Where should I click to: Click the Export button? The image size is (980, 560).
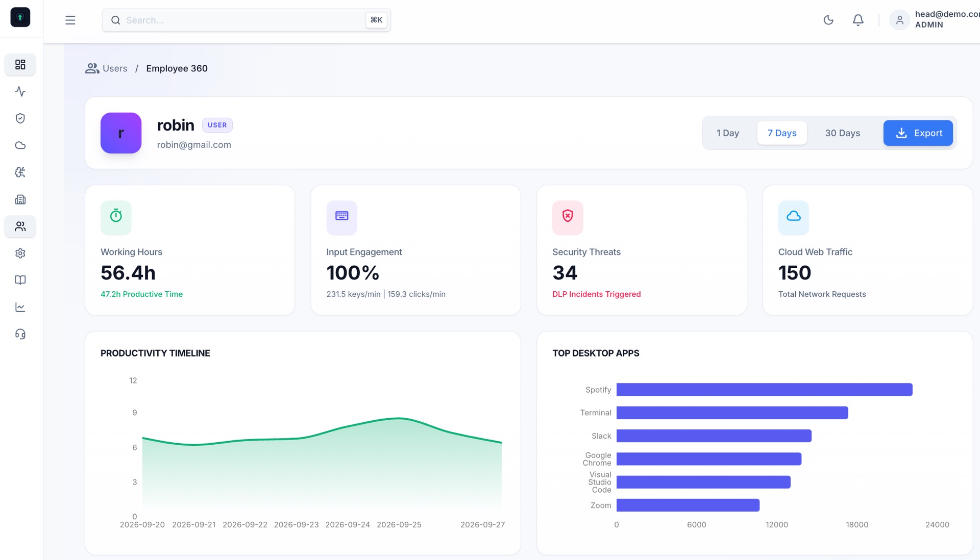click(x=918, y=133)
